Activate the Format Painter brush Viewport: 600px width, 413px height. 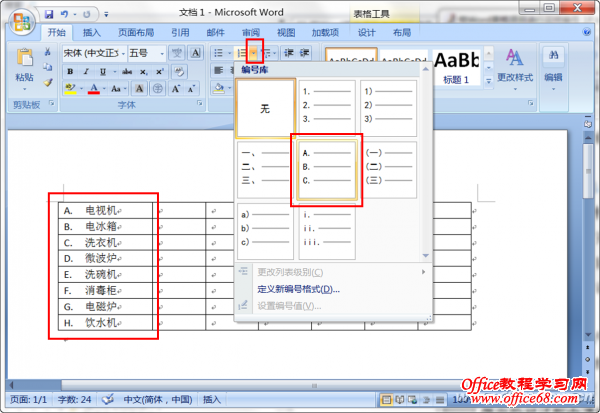pos(47,82)
